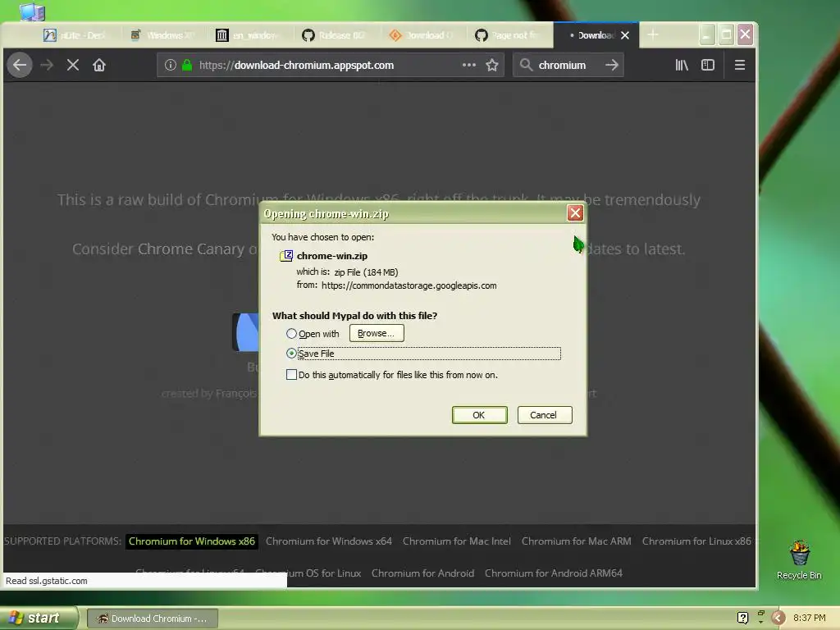
Task: Expand hidden tray icons arrow
Action: (x=778, y=618)
